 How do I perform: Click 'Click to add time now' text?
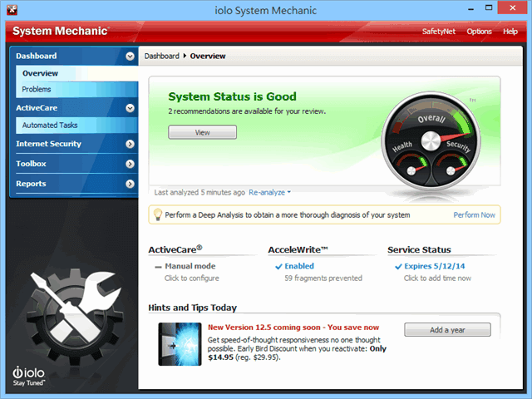(437, 278)
